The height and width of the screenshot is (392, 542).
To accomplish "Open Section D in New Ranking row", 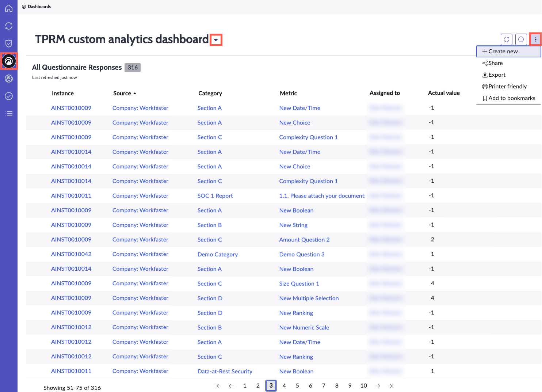I will [x=210, y=313].
